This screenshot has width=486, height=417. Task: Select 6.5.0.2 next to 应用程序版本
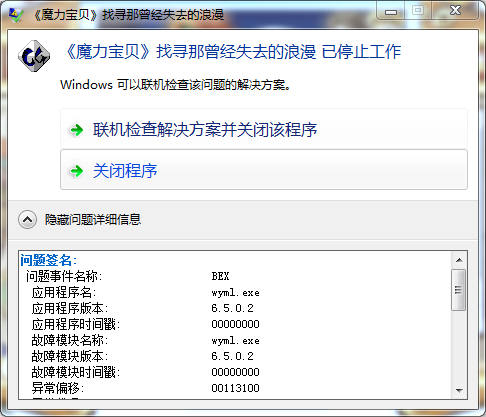[x=232, y=308]
